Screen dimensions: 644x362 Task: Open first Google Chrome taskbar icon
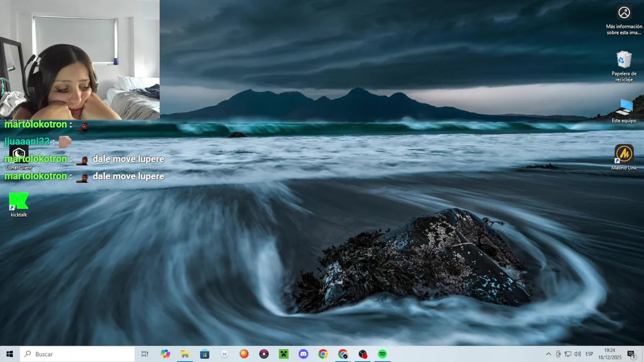323,354
